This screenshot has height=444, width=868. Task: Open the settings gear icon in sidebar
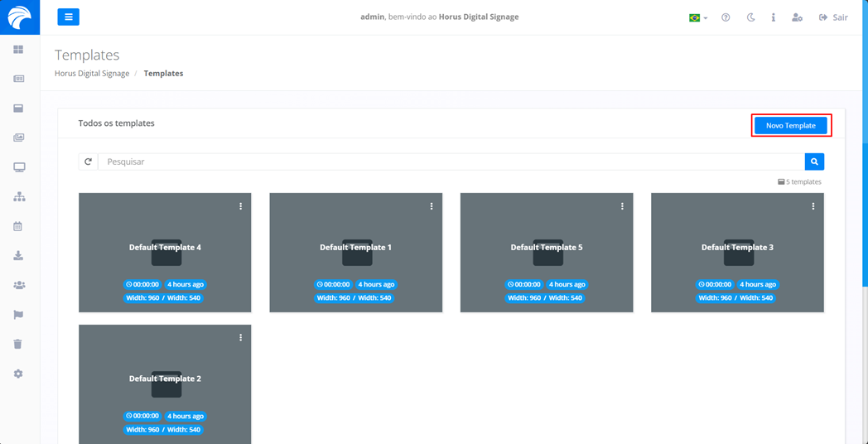point(18,374)
